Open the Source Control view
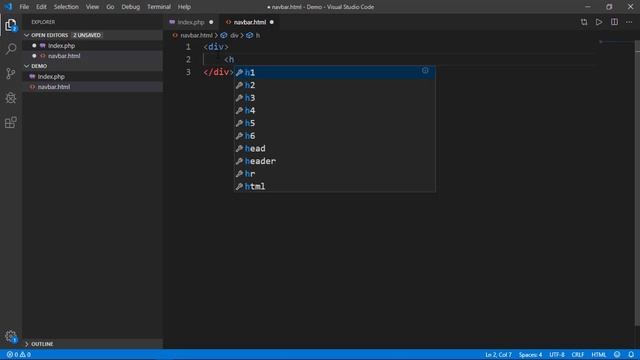The height and width of the screenshot is (360, 640). (11, 73)
